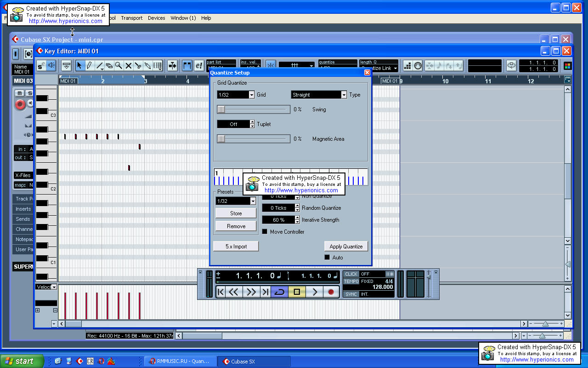
Task: Click Fast Forward in the transport panel
Action: (251, 292)
